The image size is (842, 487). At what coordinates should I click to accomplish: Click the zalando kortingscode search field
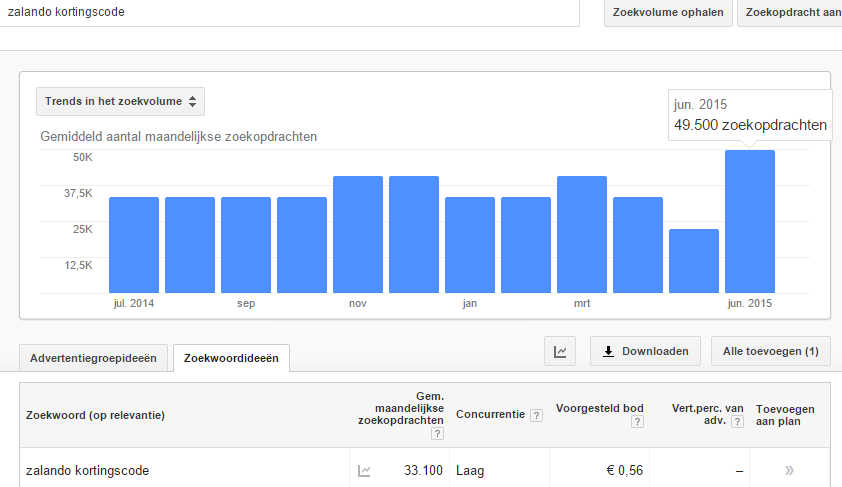pos(289,12)
